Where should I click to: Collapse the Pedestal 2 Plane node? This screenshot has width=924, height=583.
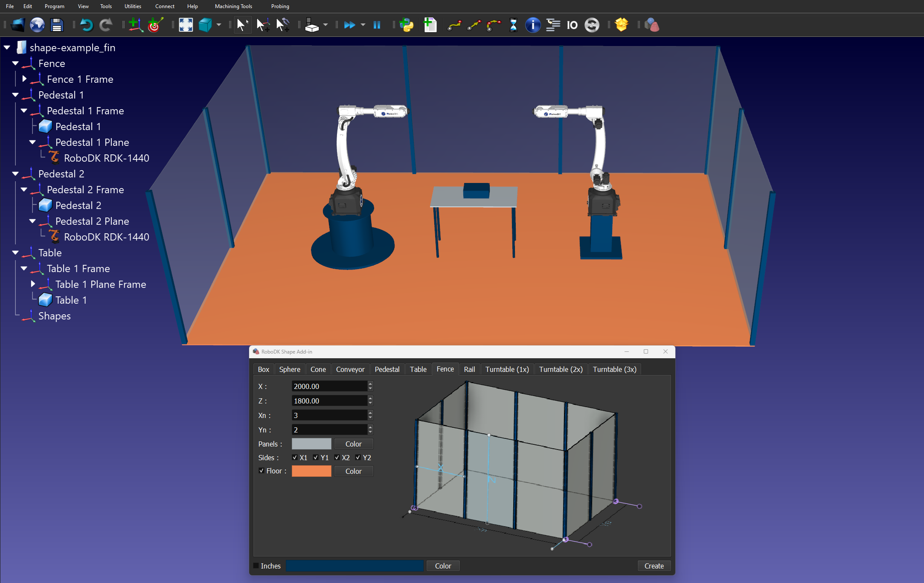[32, 221]
